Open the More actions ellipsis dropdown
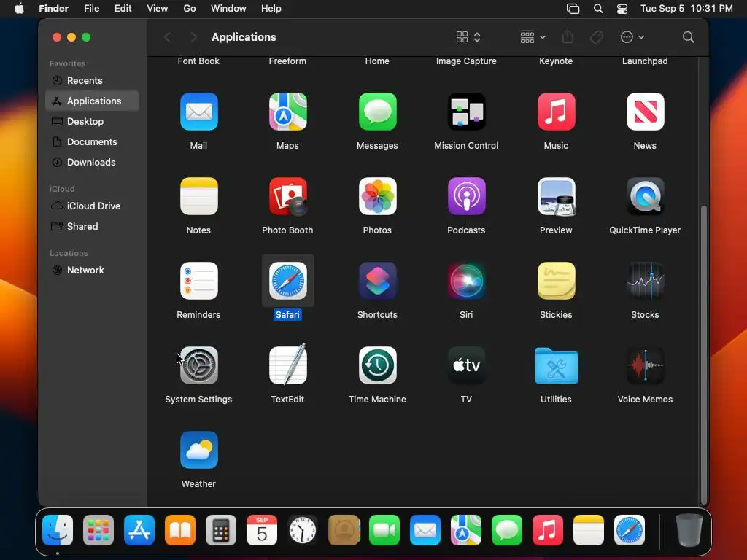 coord(632,37)
